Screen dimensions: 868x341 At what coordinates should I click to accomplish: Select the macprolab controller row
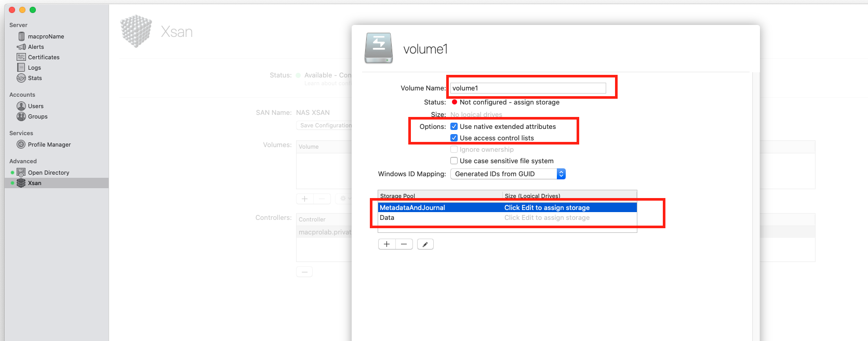point(324,232)
